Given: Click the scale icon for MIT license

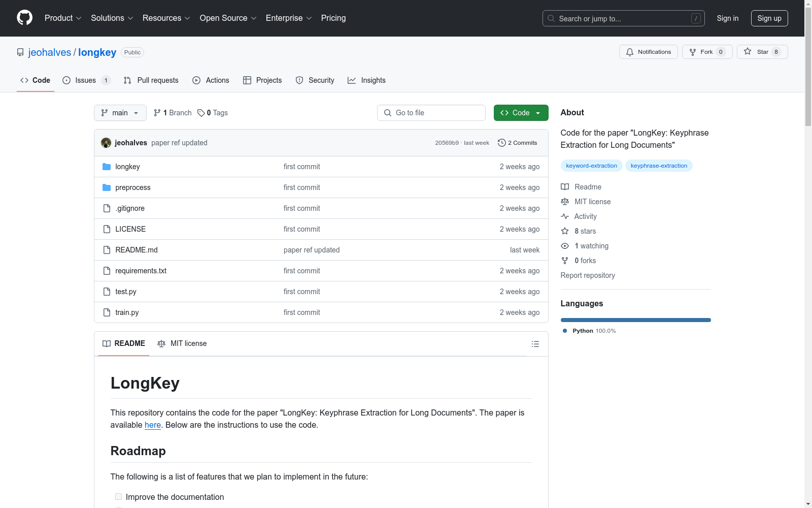Looking at the screenshot, I should click(x=565, y=202).
